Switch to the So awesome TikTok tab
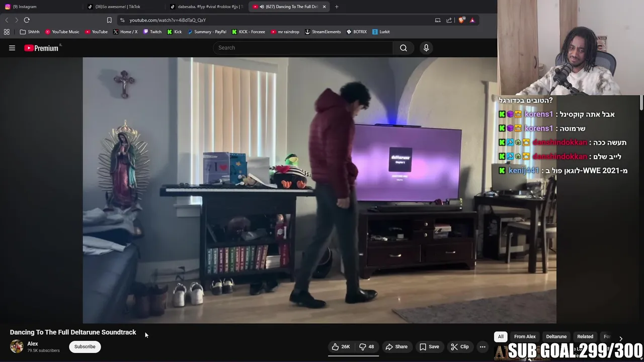 point(123,7)
